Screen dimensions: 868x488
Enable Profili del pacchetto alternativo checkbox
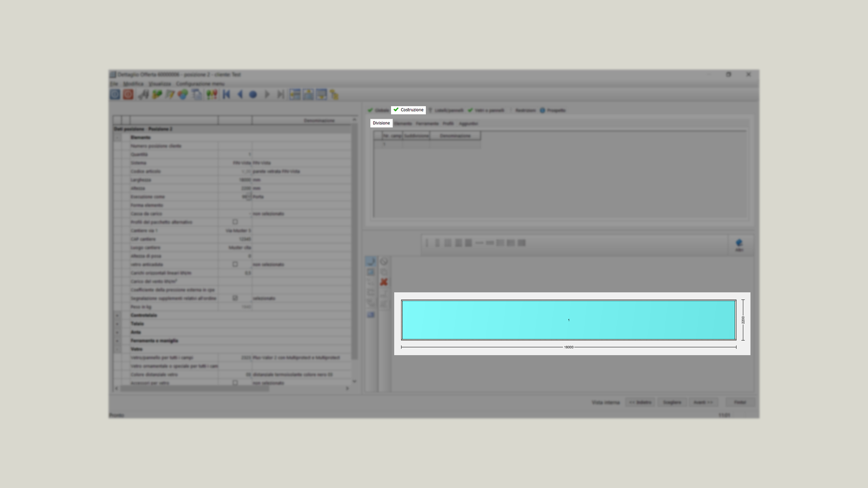click(235, 222)
